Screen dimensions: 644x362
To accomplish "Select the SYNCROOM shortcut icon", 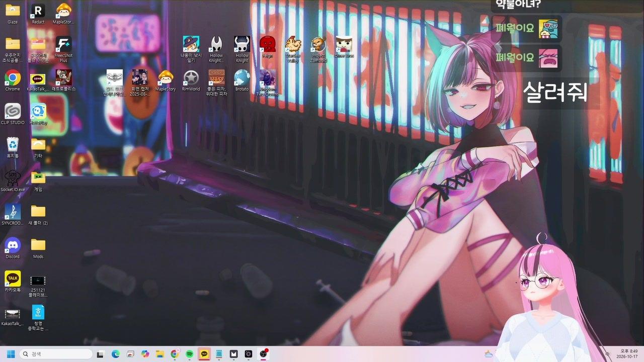I will pos(13,215).
